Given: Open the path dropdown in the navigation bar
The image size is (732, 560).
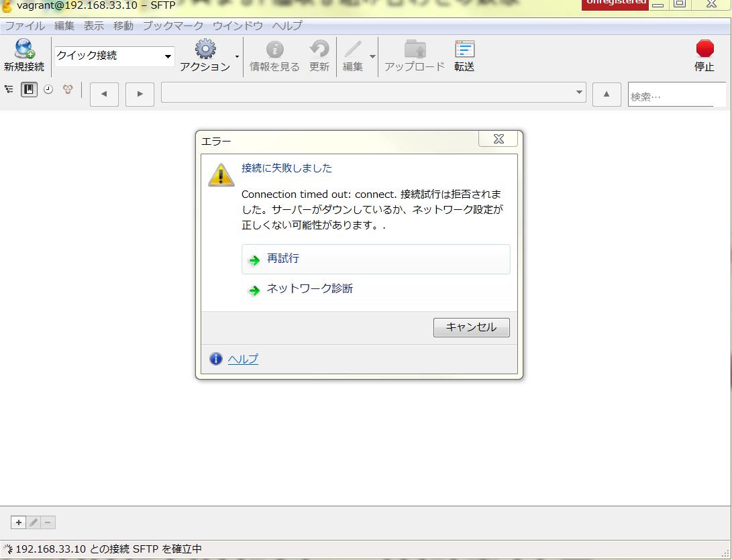Looking at the screenshot, I should click(580, 93).
